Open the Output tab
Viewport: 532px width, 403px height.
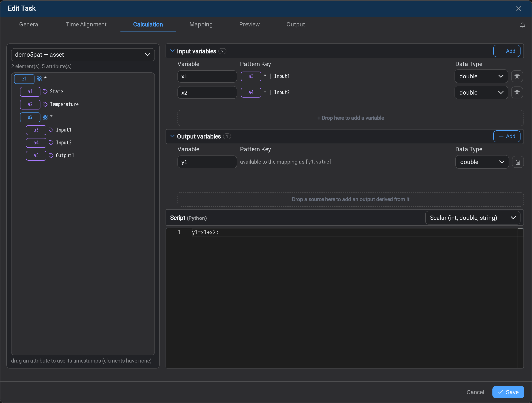tap(295, 24)
